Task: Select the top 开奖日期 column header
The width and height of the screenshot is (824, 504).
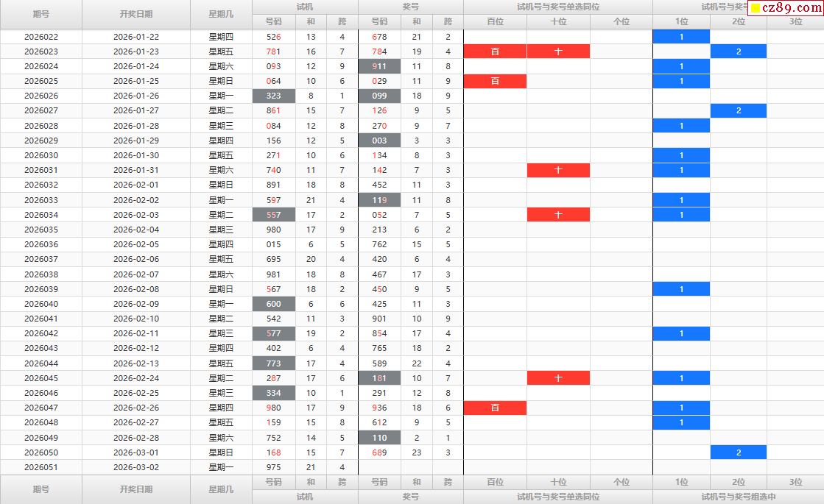Action: (136, 14)
